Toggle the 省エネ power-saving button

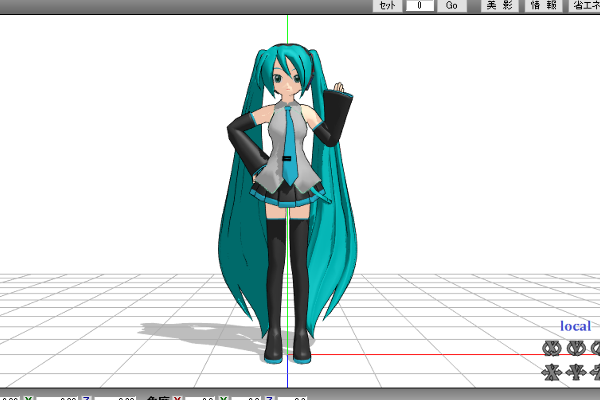coord(585,6)
